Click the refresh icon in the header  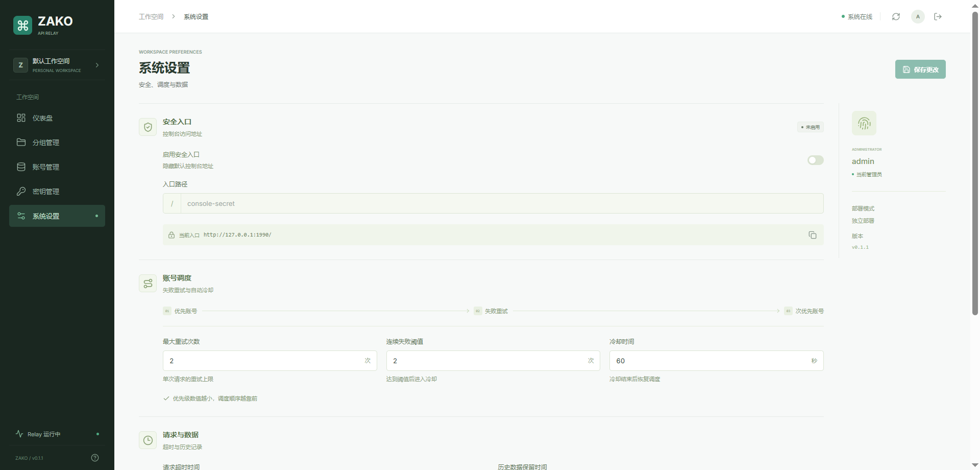(896, 17)
